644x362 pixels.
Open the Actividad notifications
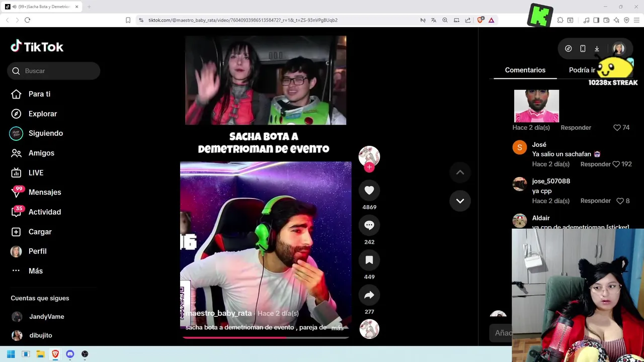pos(36,212)
